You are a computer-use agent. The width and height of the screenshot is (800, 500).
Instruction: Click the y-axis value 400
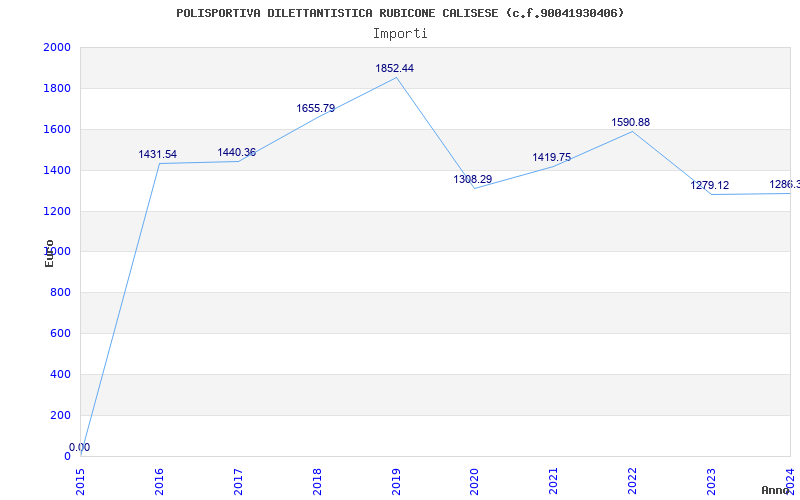[61, 374]
